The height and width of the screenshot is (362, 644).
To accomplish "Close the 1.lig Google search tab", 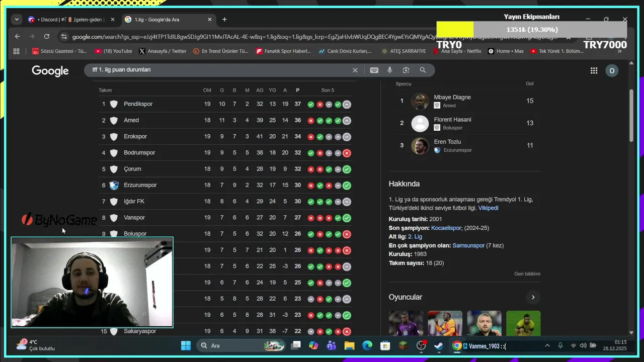I will pyautogui.click(x=210, y=20).
